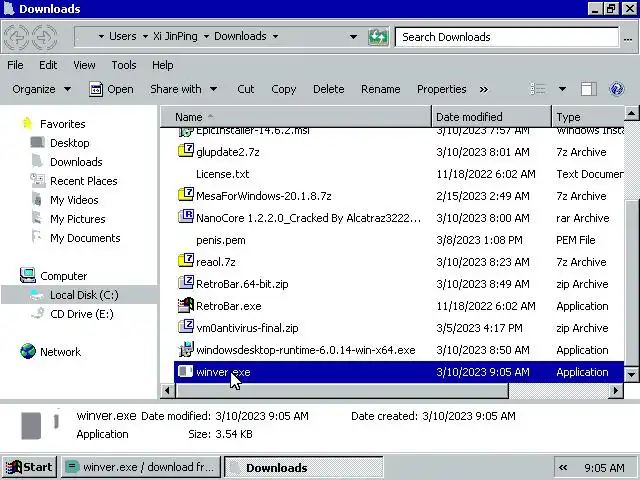Viewport: 640px width, 480px height.
Task: Click the Start button
Action: (x=29, y=467)
